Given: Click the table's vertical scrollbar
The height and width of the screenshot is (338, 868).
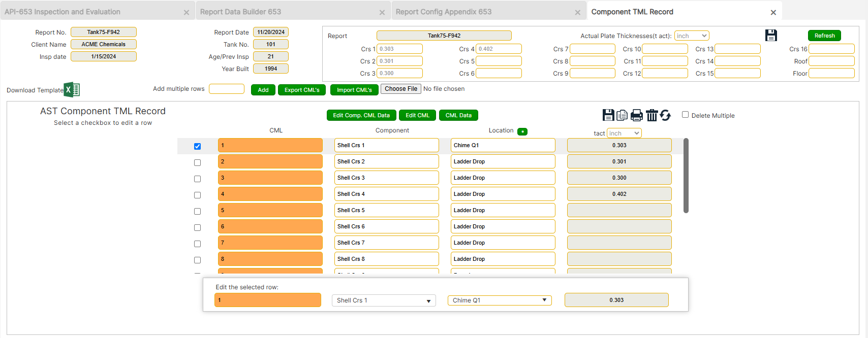Looking at the screenshot, I should (x=686, y=176).
